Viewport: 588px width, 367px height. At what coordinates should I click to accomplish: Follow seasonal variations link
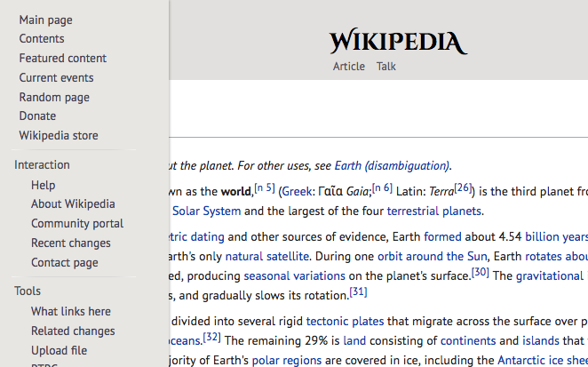click(x=294, y=275)
